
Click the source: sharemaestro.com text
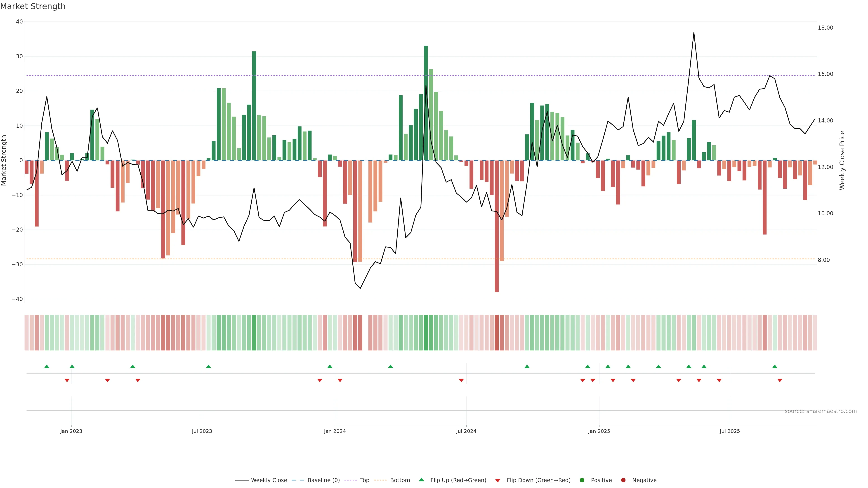[x=821, y=411]
